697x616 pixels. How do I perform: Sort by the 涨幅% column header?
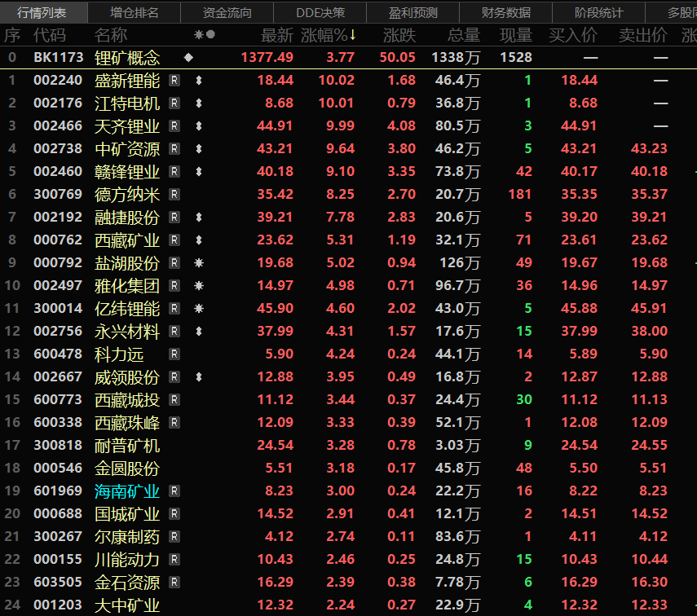329,35
